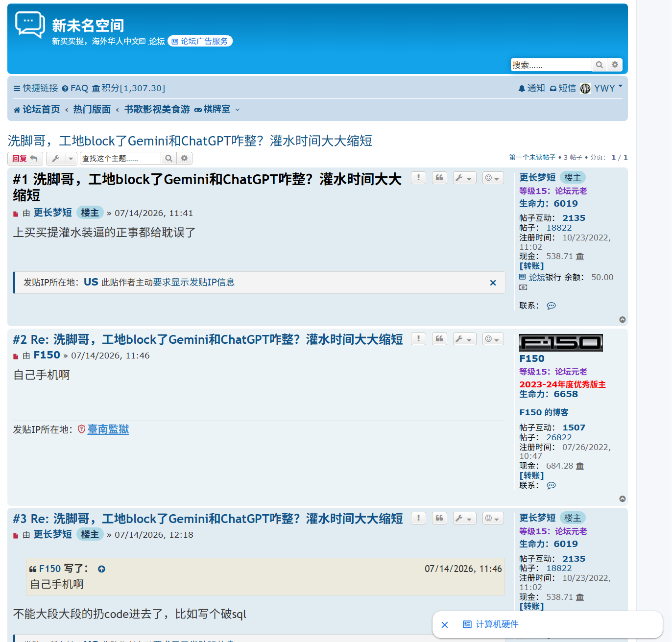The image size is (672, 642).
Task: Open topic tools wrench dropdown
Action: [62, 158]
